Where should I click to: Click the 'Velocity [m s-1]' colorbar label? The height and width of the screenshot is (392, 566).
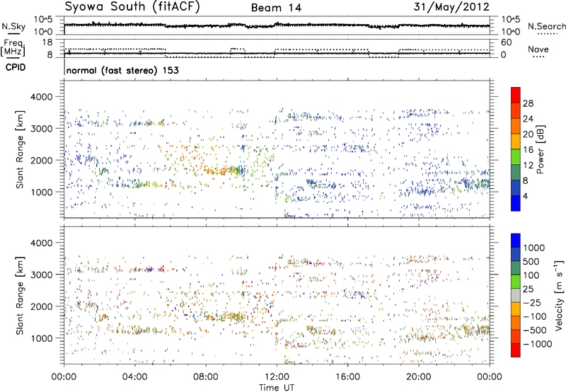pos(559,295)
